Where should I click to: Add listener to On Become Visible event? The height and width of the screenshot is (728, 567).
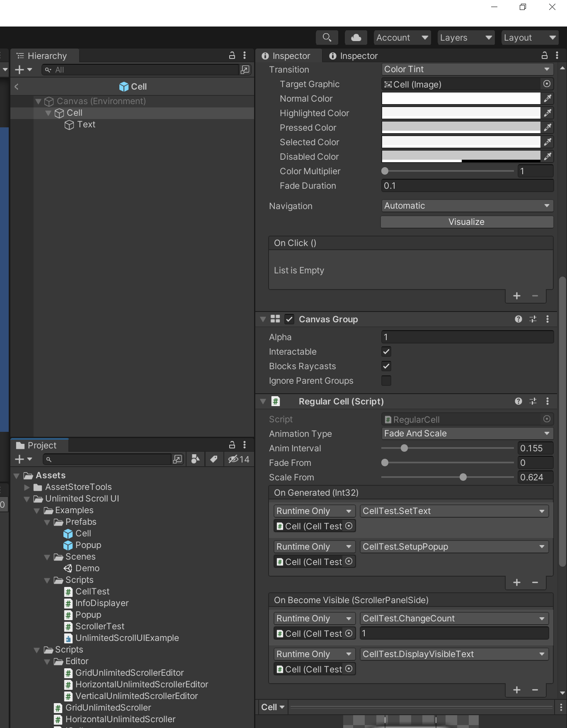pos(517,690)
